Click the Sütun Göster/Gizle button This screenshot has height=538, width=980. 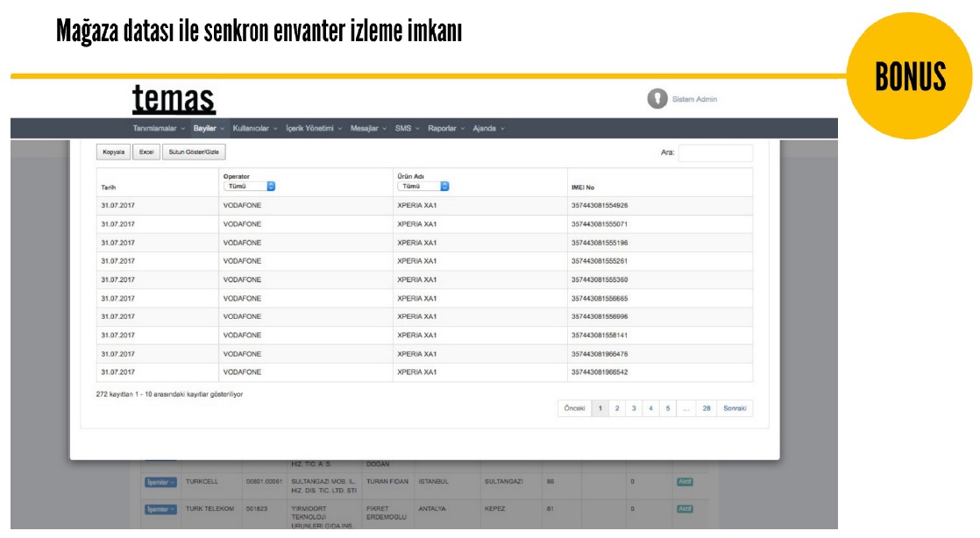pyautogui.click(x=194, y=152)
